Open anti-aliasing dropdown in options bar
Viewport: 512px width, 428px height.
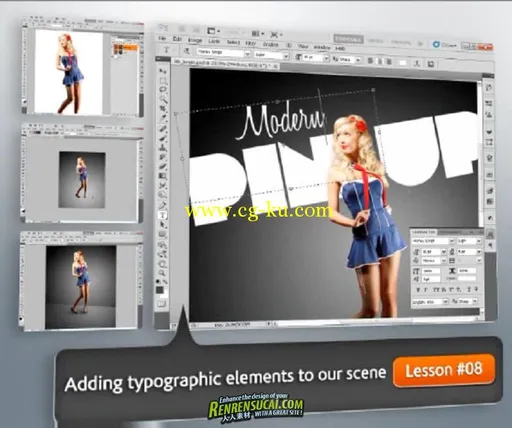coord(358,60)
